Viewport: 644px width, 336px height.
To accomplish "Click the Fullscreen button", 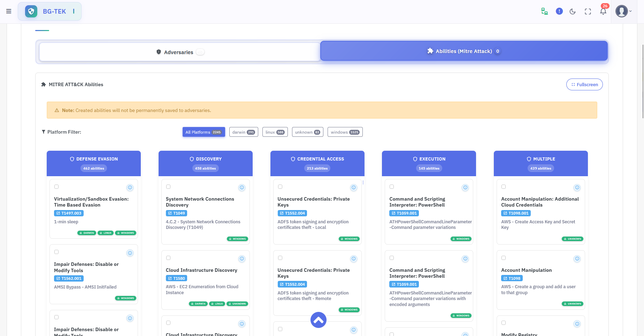I will 584,84.
